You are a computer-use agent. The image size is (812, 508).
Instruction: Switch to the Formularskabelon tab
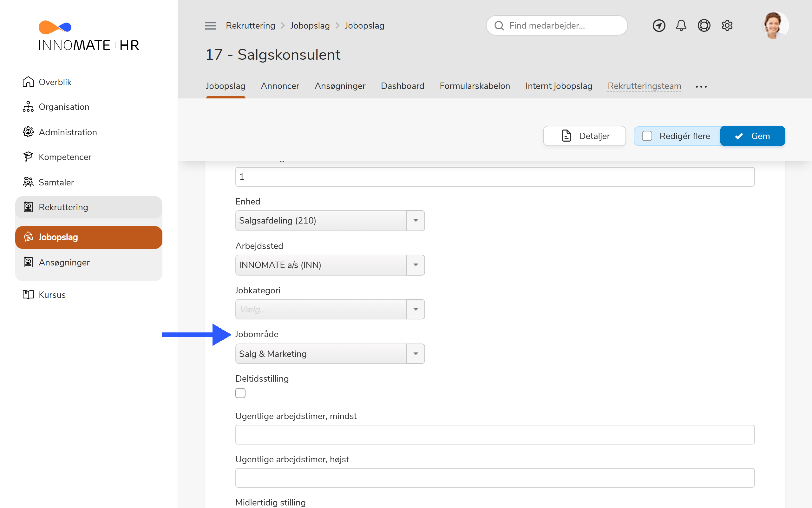point(475,86)
